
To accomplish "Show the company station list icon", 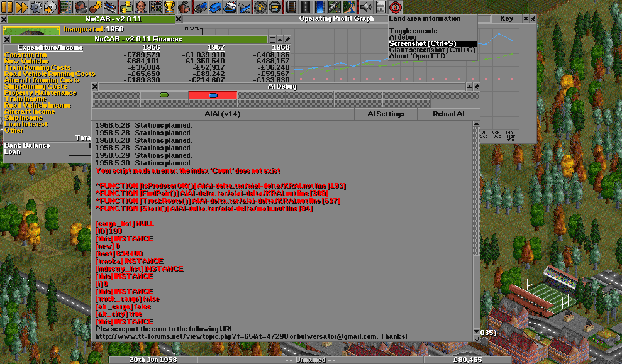I will pos(110,7).
